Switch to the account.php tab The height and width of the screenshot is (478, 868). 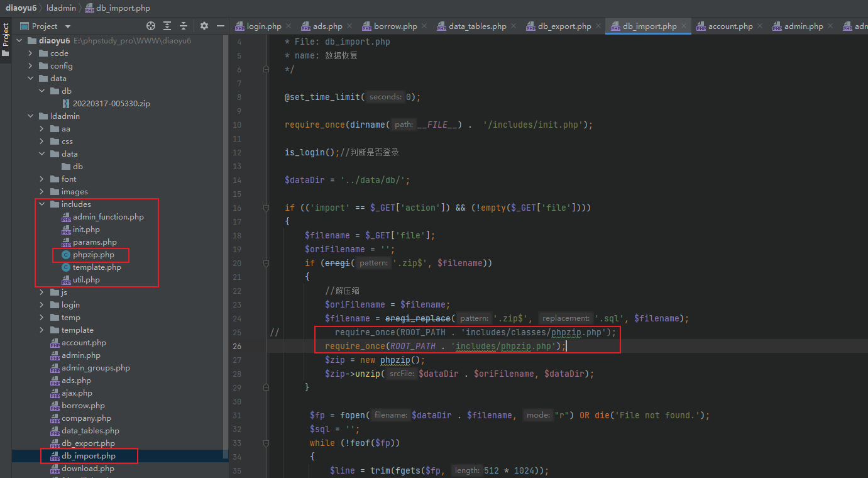[x=730, y=26]
